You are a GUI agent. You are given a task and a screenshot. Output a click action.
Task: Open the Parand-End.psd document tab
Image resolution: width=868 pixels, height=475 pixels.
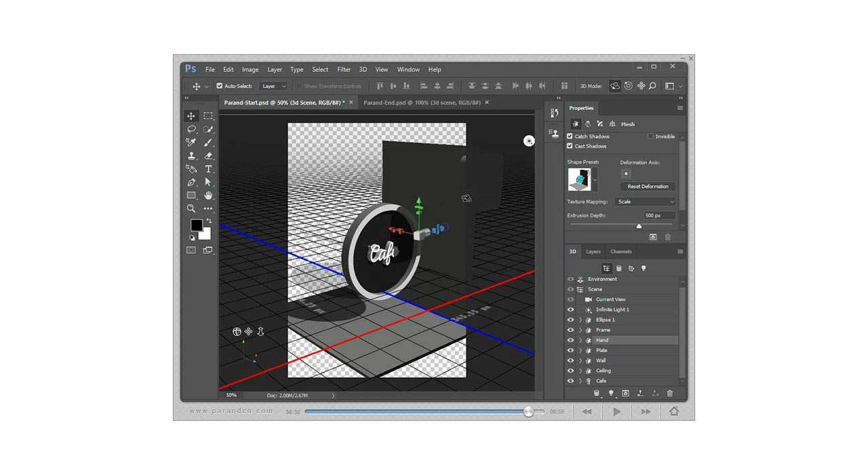pyautogui.click(x=422, y=102)
